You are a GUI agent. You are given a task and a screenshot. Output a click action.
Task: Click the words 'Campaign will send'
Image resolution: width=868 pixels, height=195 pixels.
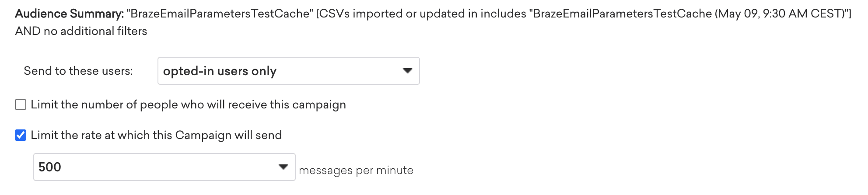(x=228, y=135)
